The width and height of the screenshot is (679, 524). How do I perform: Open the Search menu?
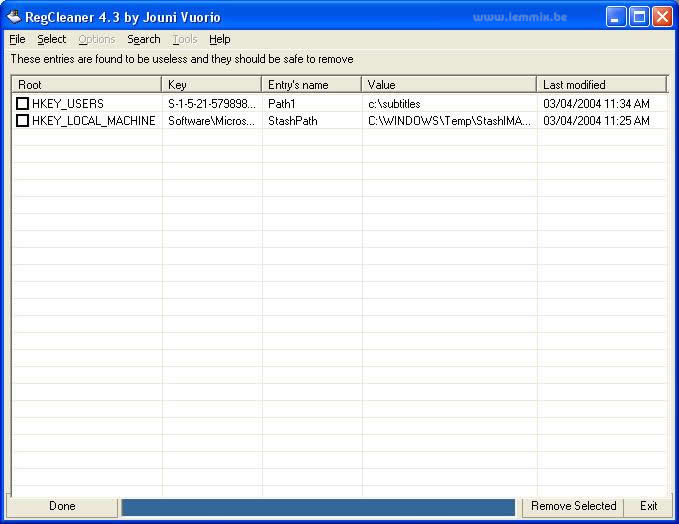click(143, 39)
